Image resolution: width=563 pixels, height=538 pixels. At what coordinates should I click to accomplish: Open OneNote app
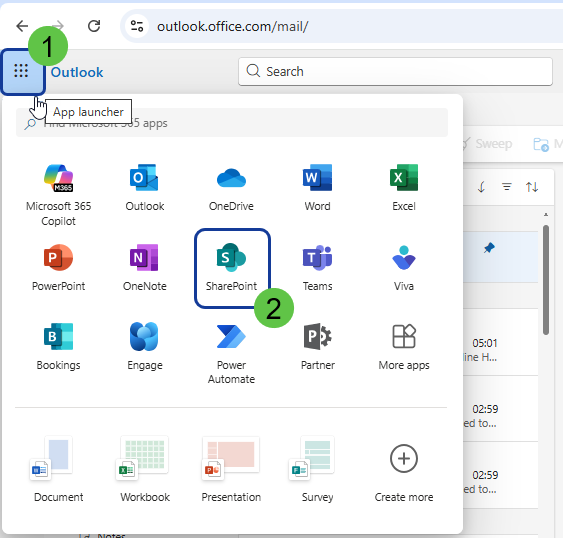145,267
